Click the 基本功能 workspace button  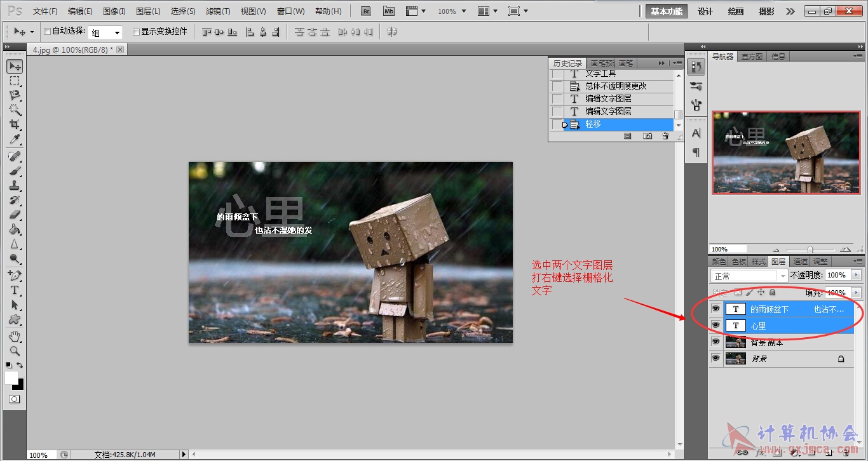[667, 11]
